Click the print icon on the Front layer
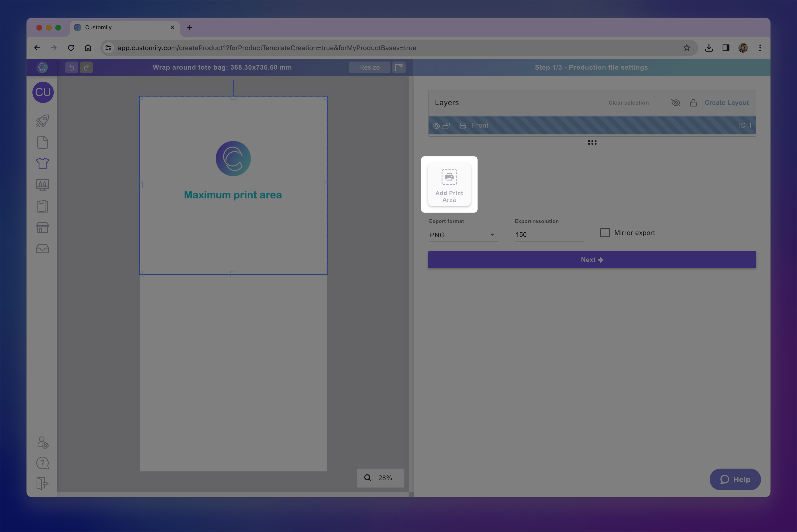797x532 pixels. (463, 125)
